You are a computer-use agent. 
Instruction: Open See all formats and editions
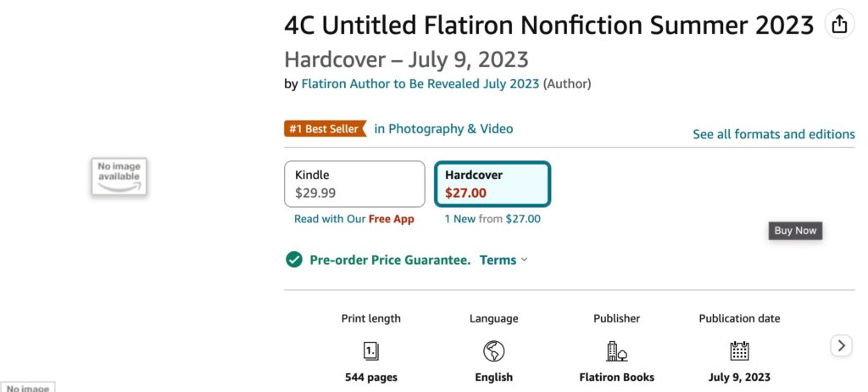pos(773,134)
